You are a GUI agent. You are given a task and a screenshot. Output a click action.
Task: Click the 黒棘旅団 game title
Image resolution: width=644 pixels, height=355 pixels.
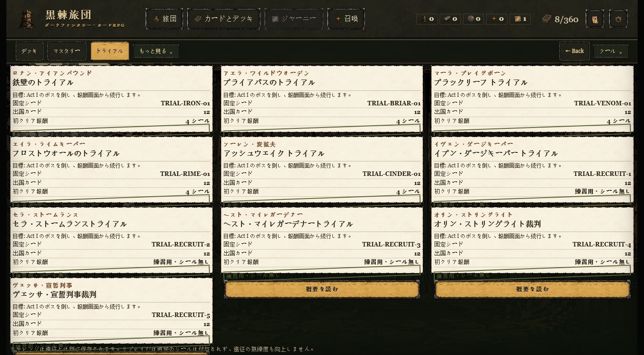(69, 15)
